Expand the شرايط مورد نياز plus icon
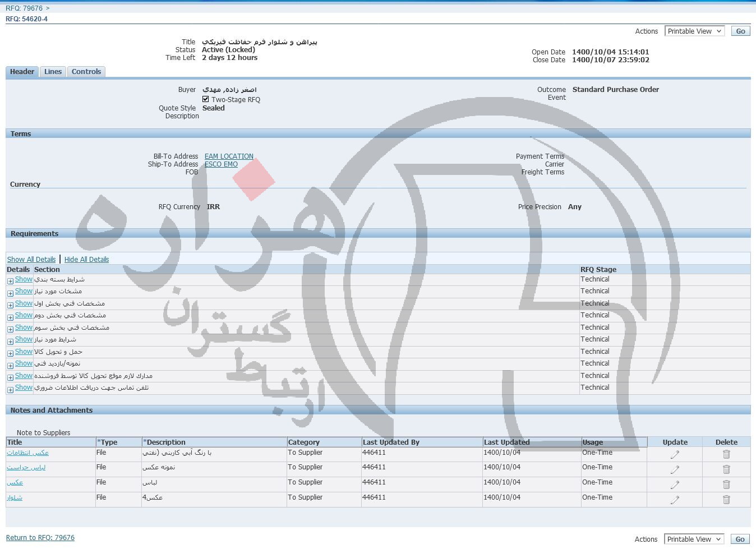756x549 pixels. pyautogui.click(x=10, y=342)
